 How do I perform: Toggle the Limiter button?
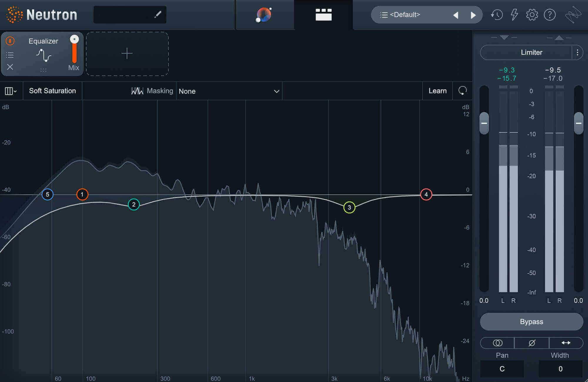point(526,53)
